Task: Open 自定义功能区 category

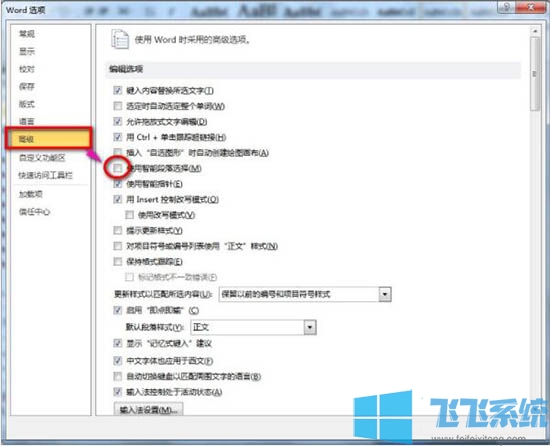Action: click(42, 157)
